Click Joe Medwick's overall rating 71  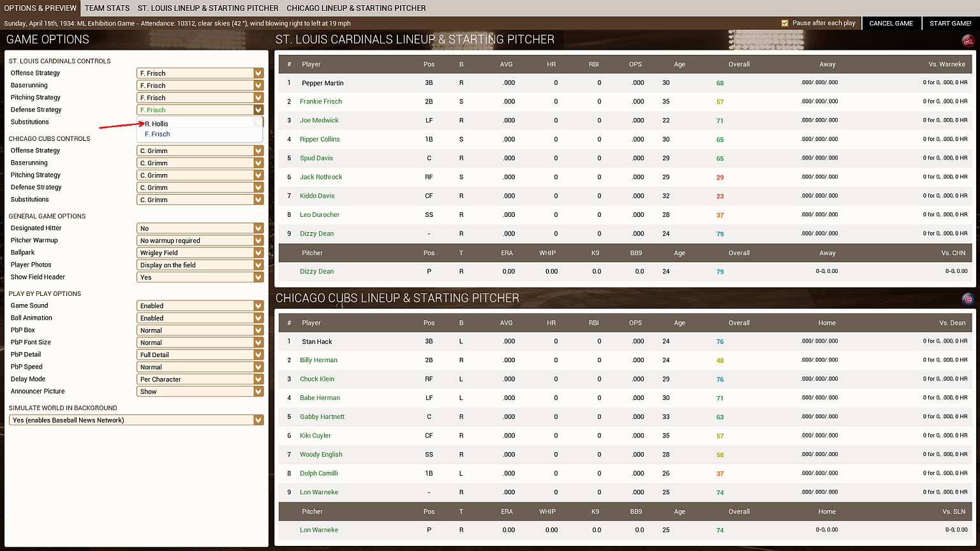coord(720,121)
